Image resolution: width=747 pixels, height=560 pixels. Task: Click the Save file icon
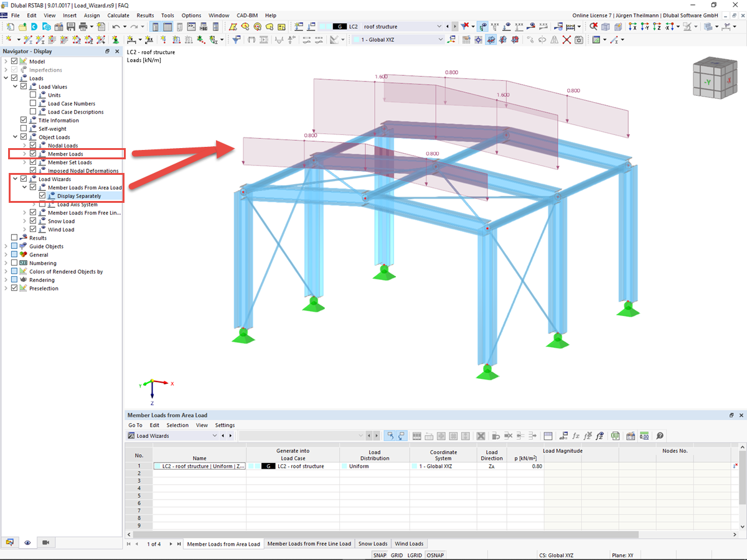point(71,27)
